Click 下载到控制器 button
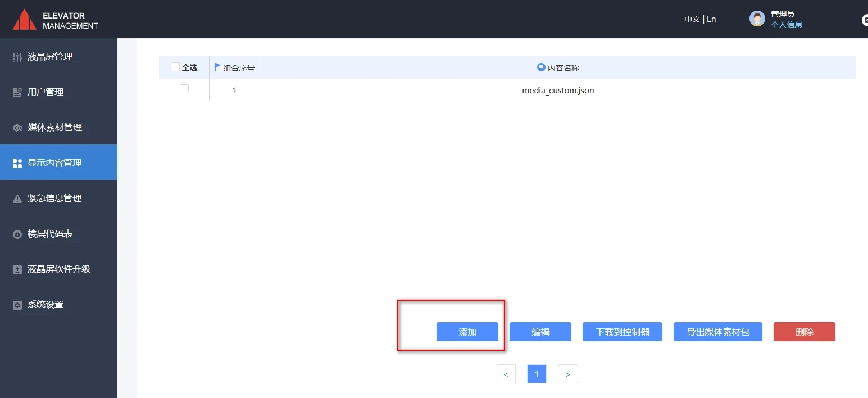868x398 pixels. (622, 332)
